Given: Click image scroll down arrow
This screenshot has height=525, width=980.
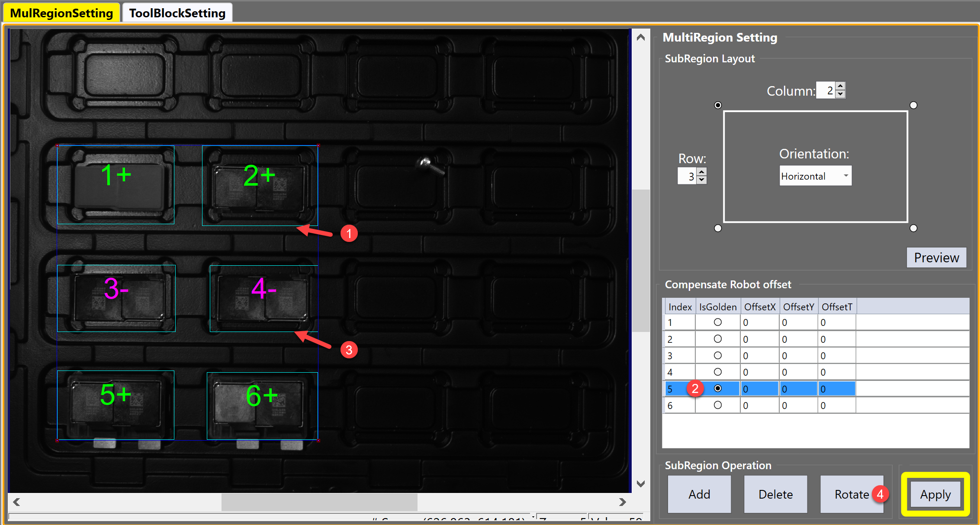Looking at the screenshot, I should (x=641, y=483).
